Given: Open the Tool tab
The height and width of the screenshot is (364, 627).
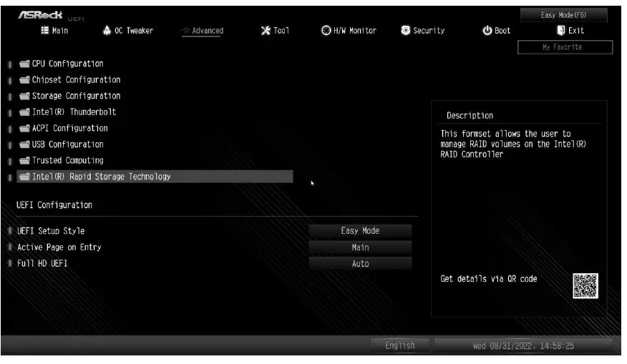Looking at the screenshot, I should [276, 31].
